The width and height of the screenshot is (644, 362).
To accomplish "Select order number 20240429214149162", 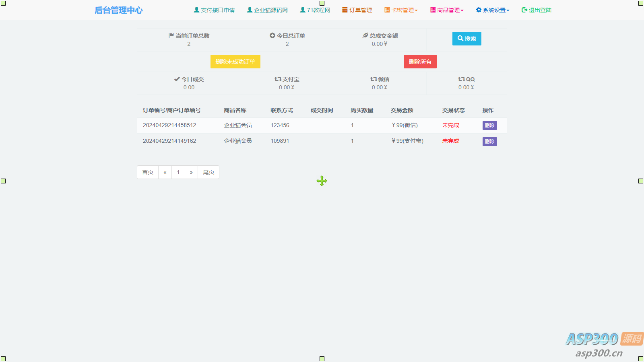I will coord(169,141).
